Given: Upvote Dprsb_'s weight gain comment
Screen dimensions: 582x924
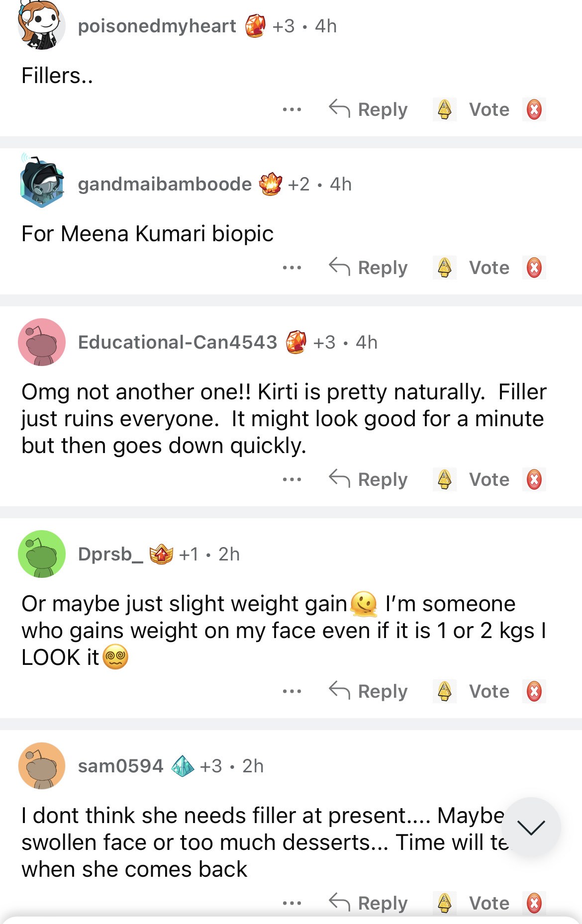Looking at the screenshot, I should (x=445, y=691).
